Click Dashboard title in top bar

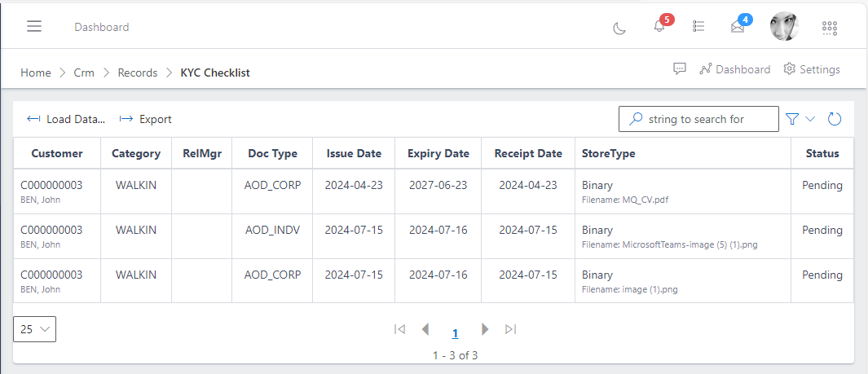102,27
